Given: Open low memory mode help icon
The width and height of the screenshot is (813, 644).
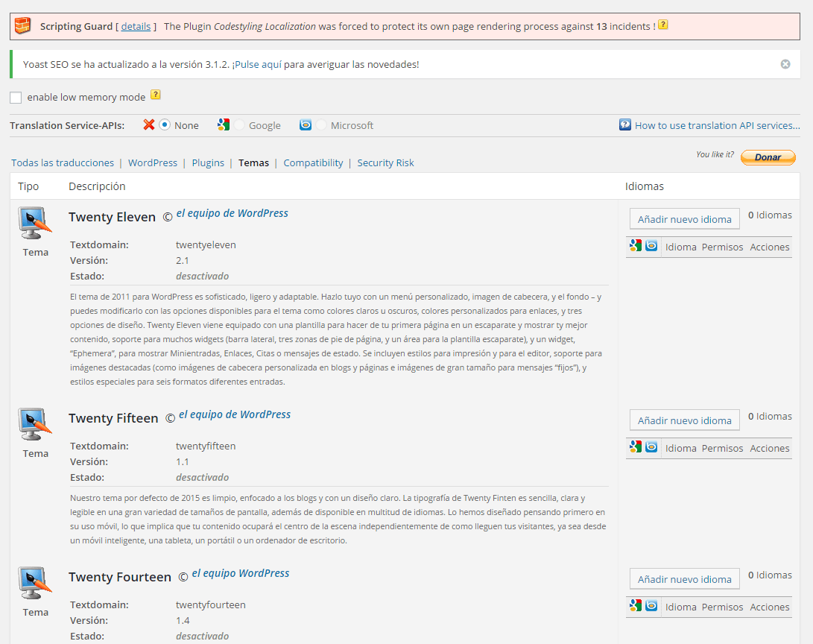Looking at the screenshot, I should 156,95.
